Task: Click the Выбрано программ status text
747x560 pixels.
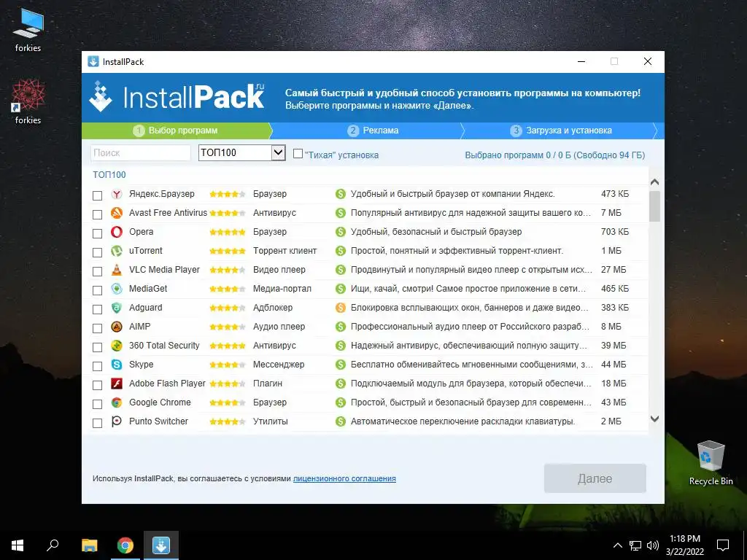Action: click(555, 155)
